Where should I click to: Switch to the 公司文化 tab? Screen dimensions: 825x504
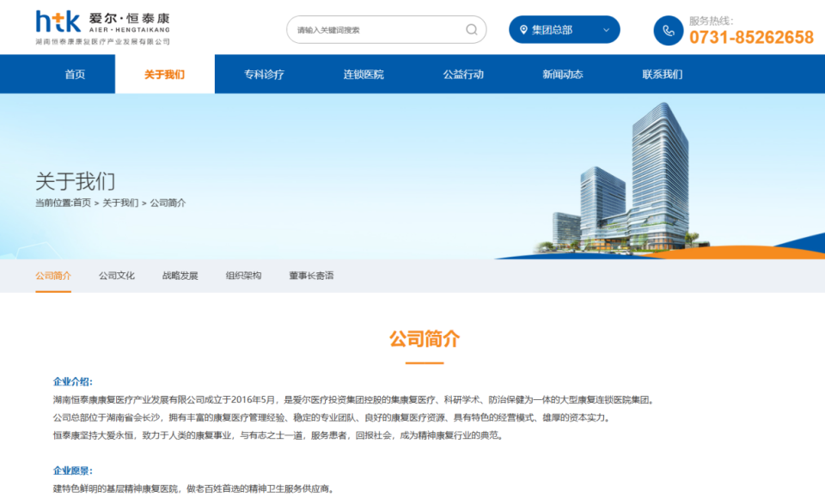115,276
